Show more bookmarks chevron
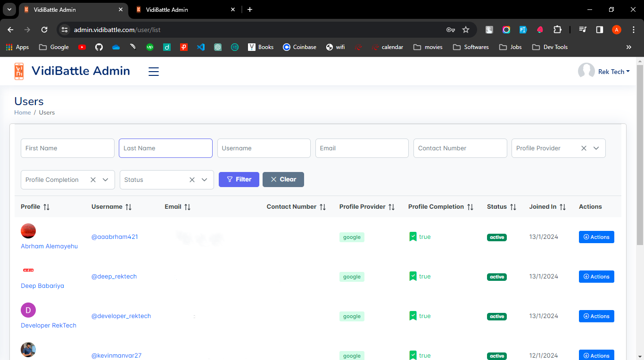 (x=628, y=47)
